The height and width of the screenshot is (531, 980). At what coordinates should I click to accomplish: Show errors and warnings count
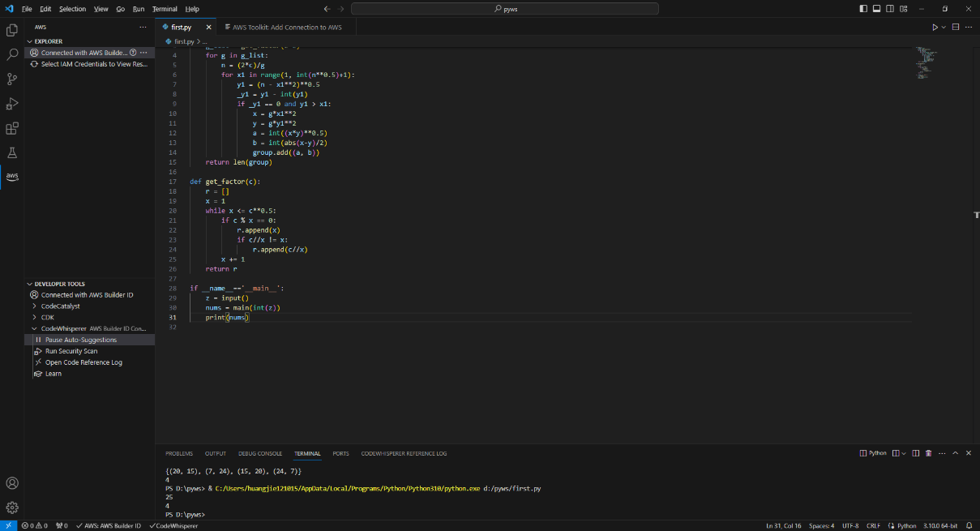click(x=34, y=525)
